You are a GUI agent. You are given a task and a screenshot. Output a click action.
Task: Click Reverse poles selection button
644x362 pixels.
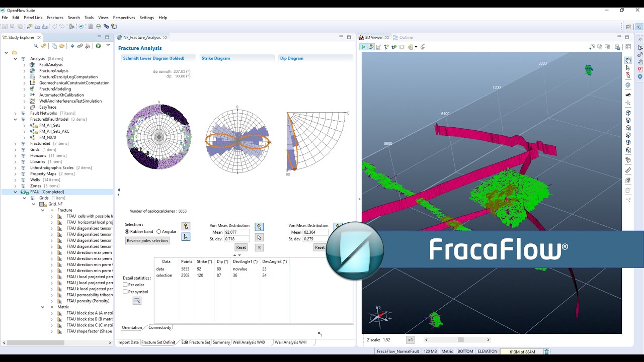[x=147, y=241]
